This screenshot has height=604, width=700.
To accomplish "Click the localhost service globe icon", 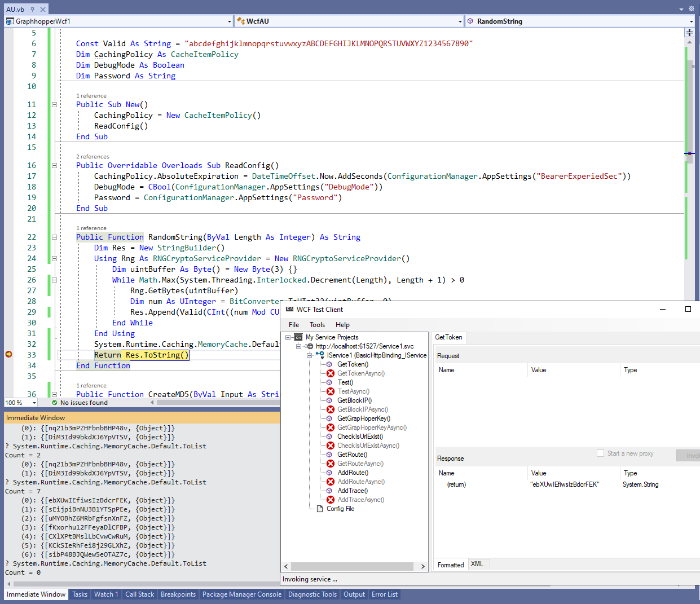I will point(310,346).
